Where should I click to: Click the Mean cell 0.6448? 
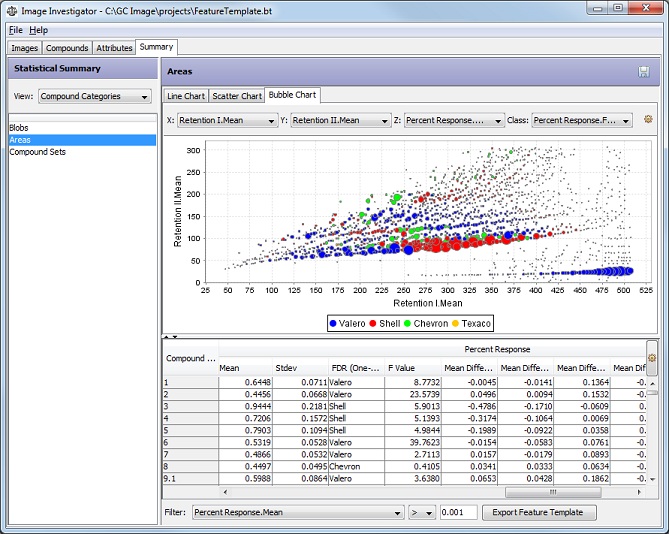click(245, 383)
